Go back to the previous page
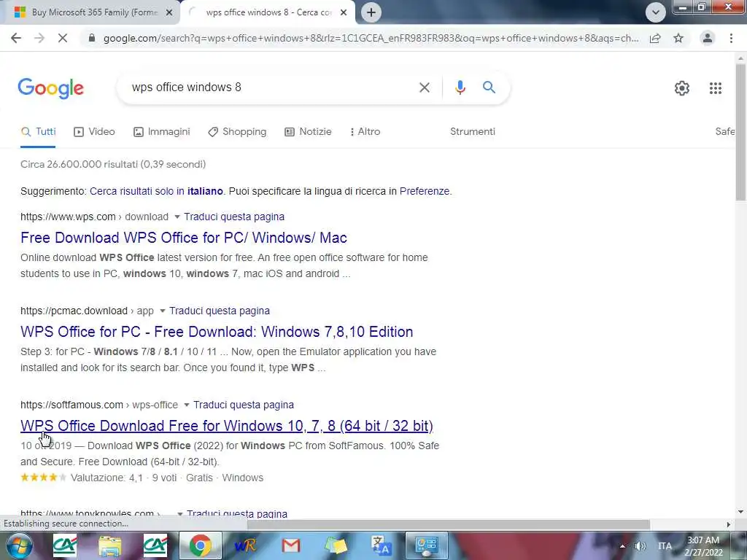 tap(16, 38)
